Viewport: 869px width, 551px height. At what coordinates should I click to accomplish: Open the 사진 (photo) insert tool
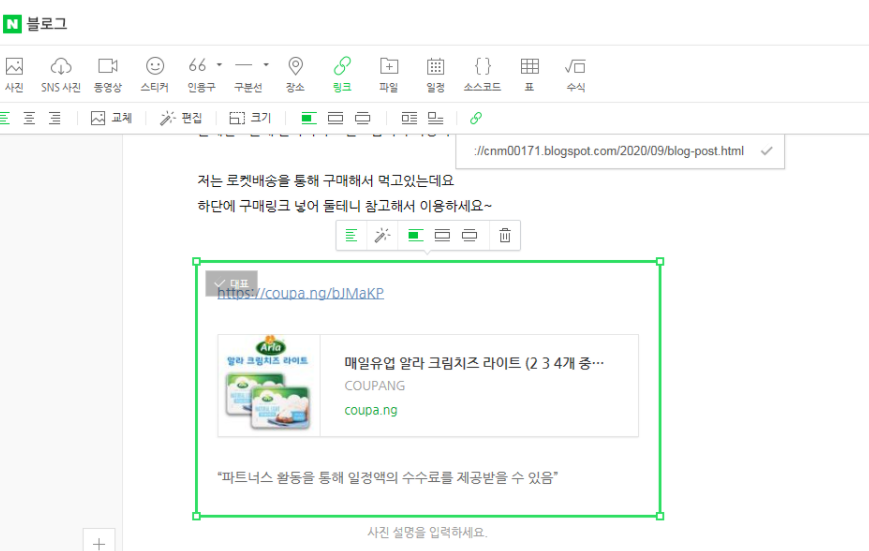pyautogui.click(x=14, y=73)
